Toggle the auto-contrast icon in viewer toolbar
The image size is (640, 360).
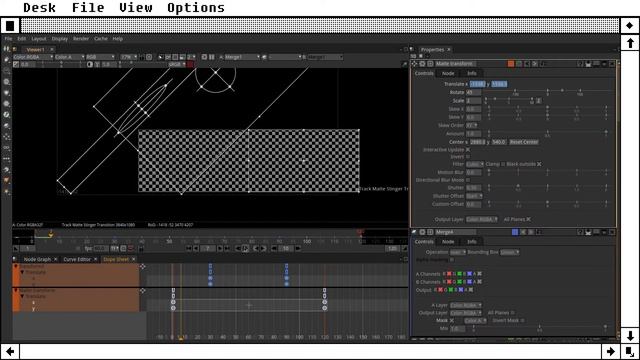point(90,64)
